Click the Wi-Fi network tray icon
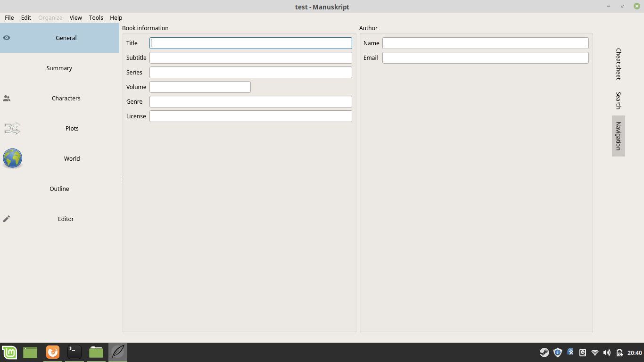 [x=595, y=353]
